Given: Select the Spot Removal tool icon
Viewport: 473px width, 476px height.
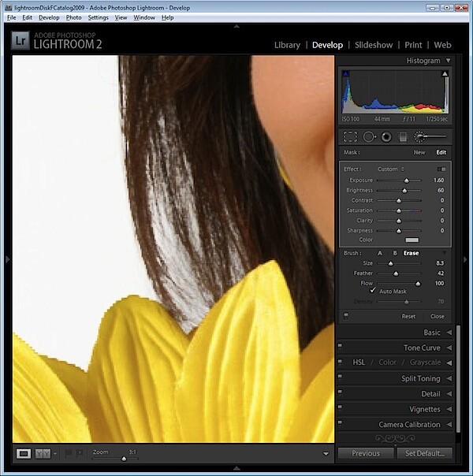Looking at the screenshot, I should (369, 137).
